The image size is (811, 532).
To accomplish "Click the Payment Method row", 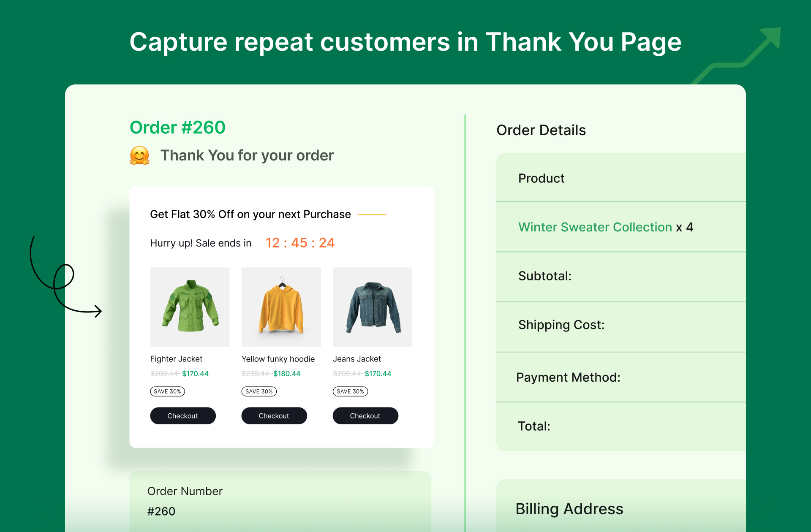I will 621,377.
